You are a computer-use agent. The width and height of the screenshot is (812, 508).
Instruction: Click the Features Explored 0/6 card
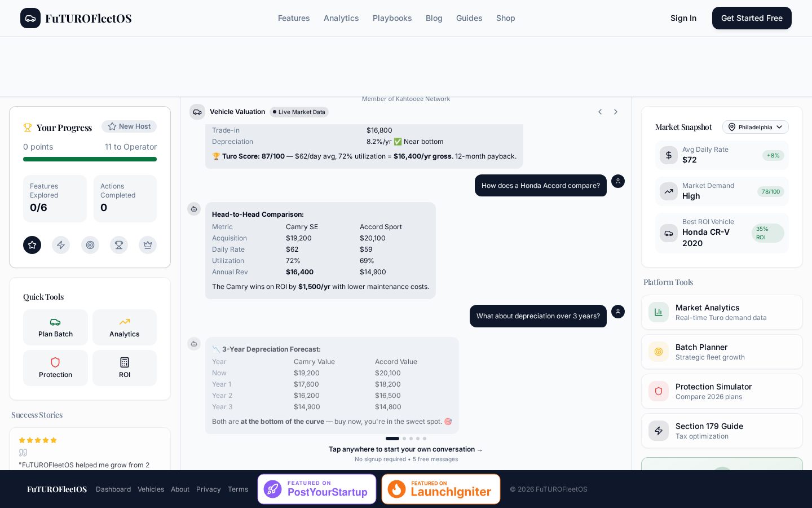click(x=55, y=199)
